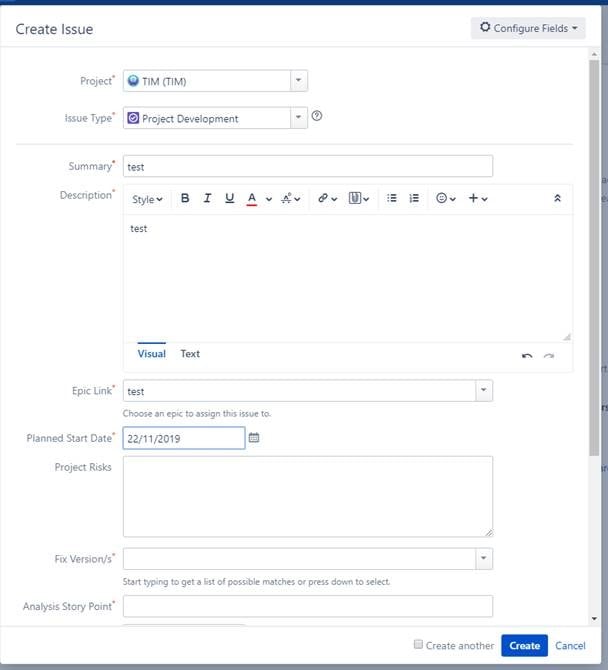Open the emoticon picker

(446, 198)
